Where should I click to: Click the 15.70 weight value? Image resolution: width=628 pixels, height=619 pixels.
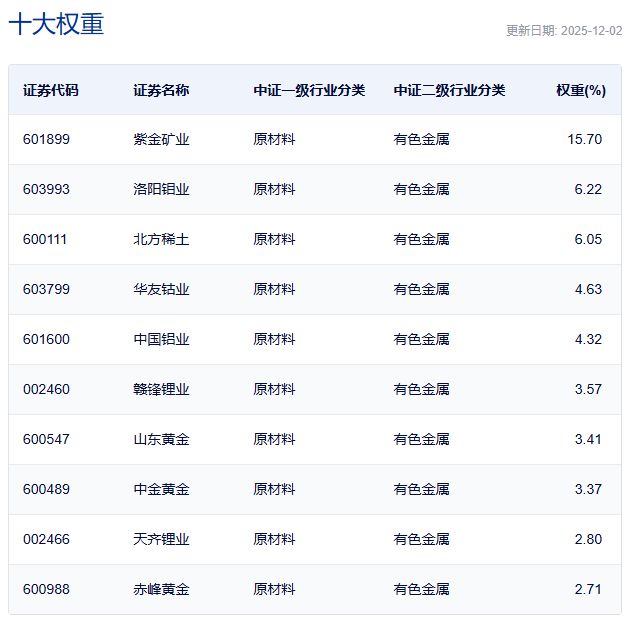[584, 139]
